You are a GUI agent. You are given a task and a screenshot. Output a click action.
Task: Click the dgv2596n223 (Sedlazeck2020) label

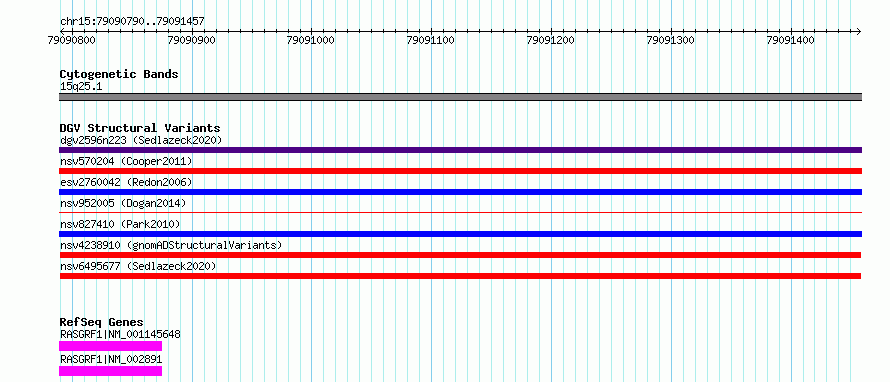tap(141, 140)
